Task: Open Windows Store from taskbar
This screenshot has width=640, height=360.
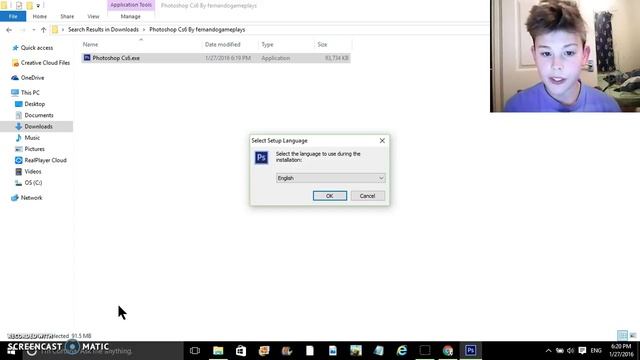Action: pos(241,351)
